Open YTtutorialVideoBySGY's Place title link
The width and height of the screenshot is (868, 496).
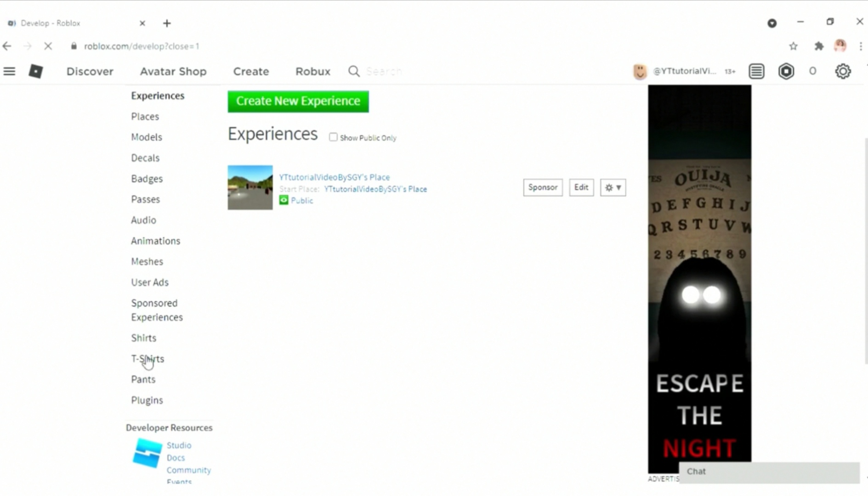(x=335, y=177)
